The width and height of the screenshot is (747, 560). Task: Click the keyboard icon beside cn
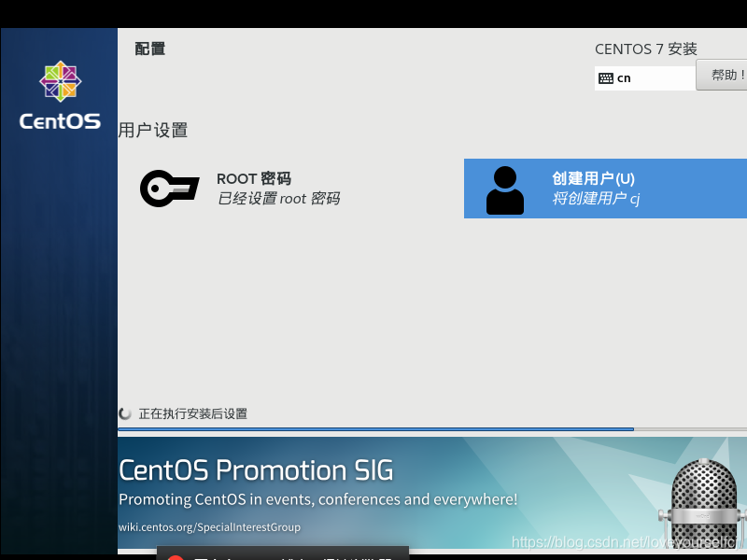coord(605,78)
